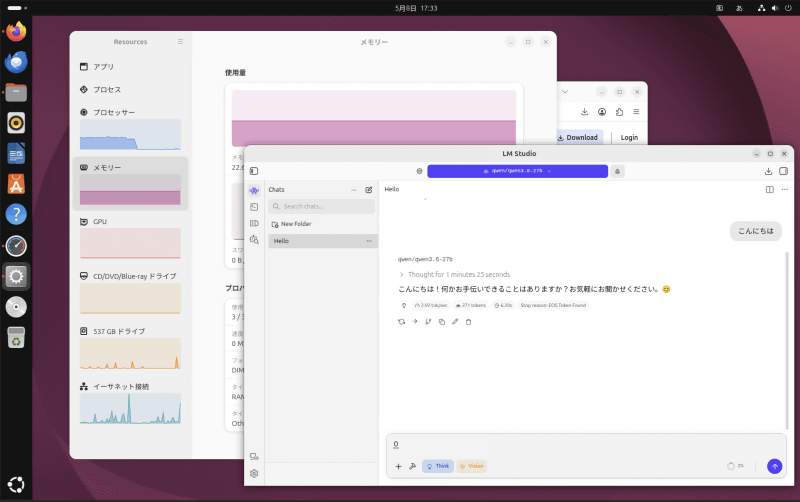Click the Stop reason: EOS Token Found label
800x502 pixels.
(x=553, y=306)
